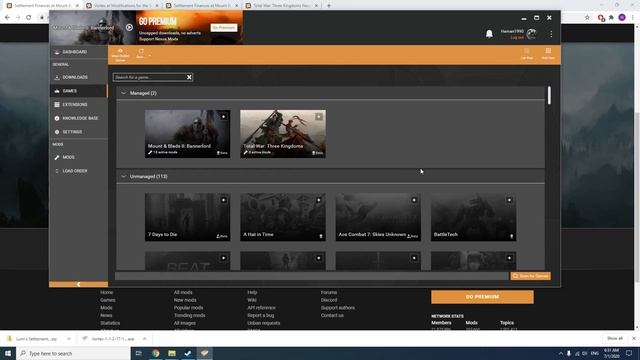Open the three-dot menu in Vortex header
This screenshot has height=360, width=640.
coord(551,34)
